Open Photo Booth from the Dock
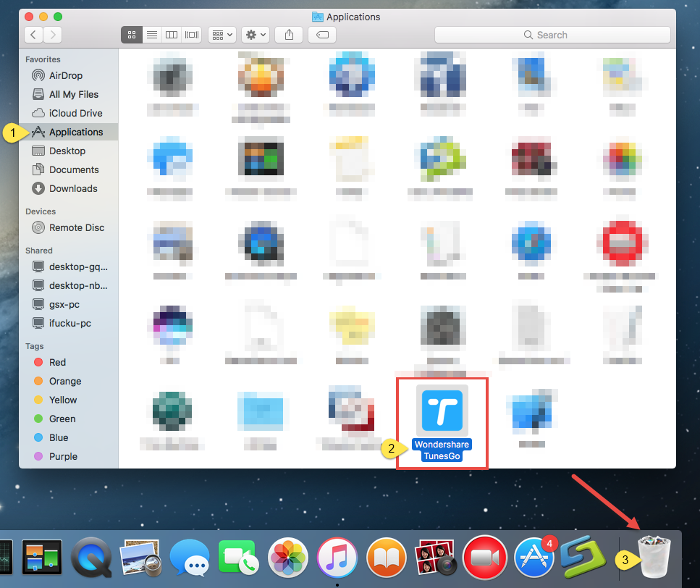Screen dimensions: 700x588 pyautogui.click(x=435, y=558)
